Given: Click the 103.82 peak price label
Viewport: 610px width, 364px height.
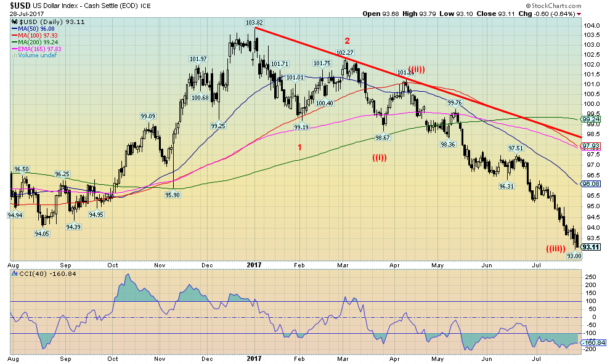Looking at the screenshot, I should click(x=254, y=23).
